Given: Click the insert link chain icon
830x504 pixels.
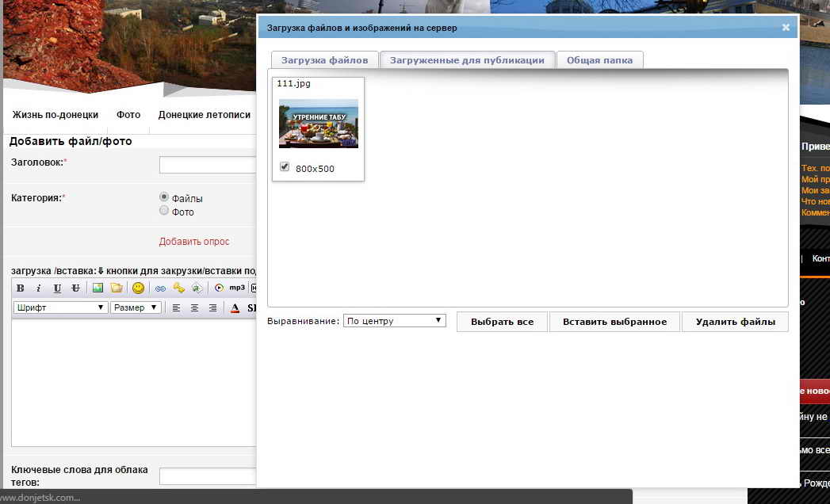Looking at the screenshot, I should pyautogui.click(x=160, y=288).
